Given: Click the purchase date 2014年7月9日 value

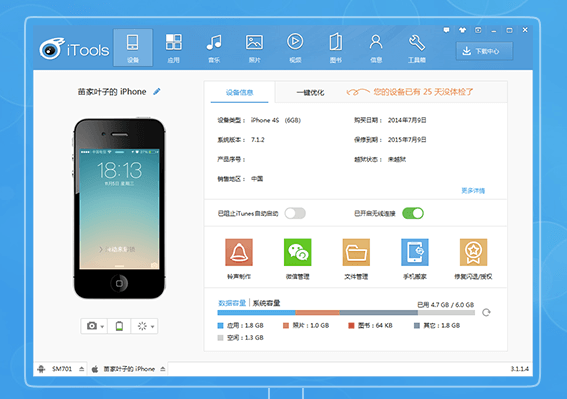Looking at the screenshot, I should (x=407, y=120).
